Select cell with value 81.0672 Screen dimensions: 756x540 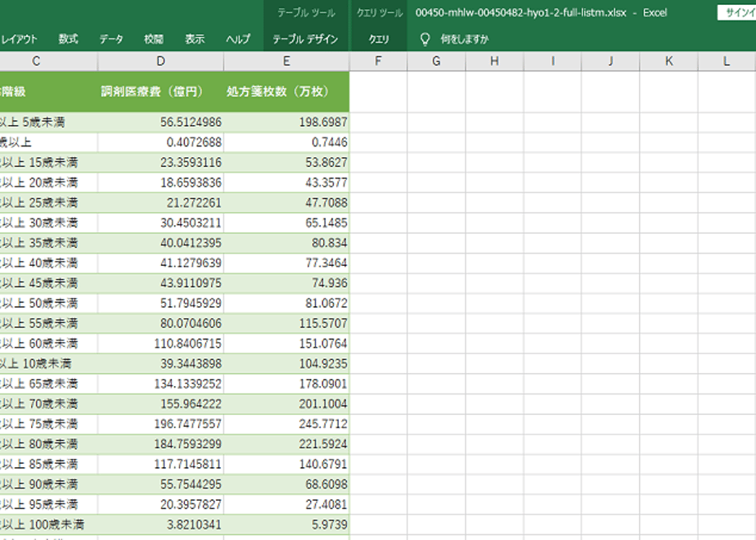(286, 304)
